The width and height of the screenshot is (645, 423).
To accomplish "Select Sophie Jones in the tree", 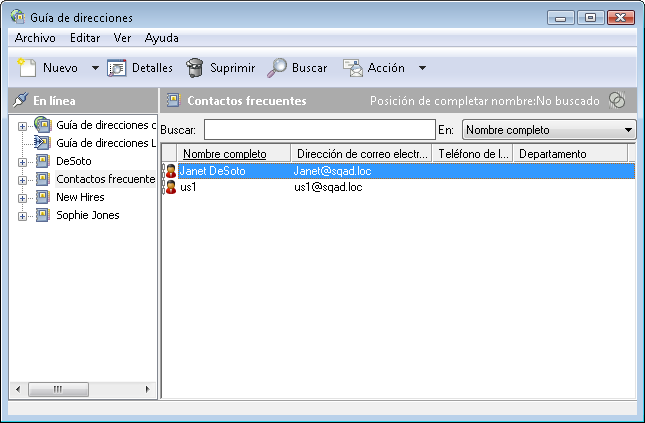I will (88, 215).
